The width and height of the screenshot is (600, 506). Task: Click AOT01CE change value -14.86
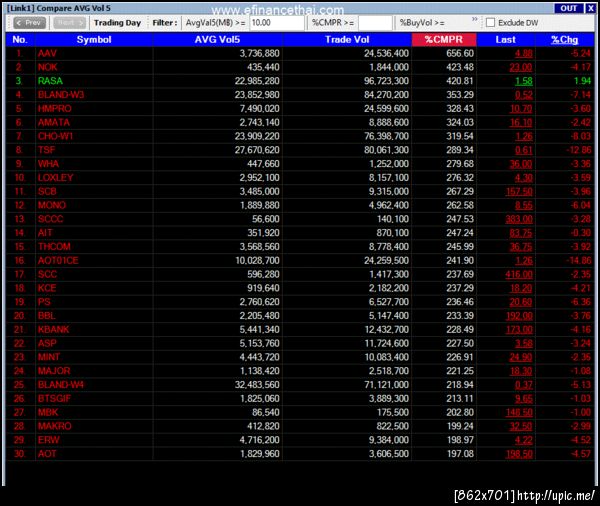[x=579, y=260]
